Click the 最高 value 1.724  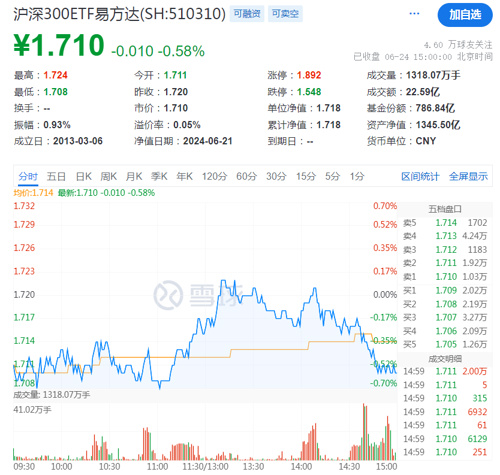pos(55,75)
